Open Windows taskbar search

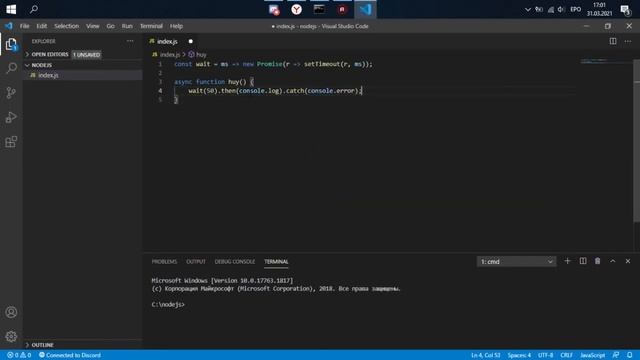click(34, 9)
